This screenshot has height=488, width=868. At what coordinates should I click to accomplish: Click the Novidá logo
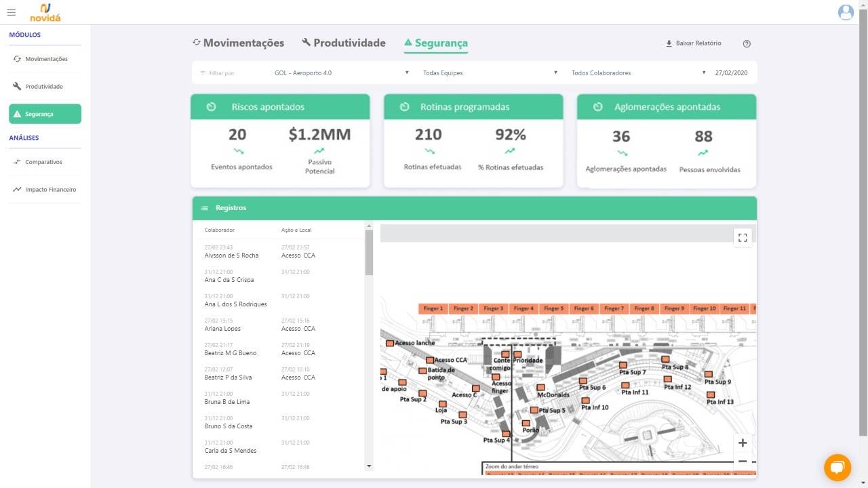pyautogui.click(x=45, y=12)
